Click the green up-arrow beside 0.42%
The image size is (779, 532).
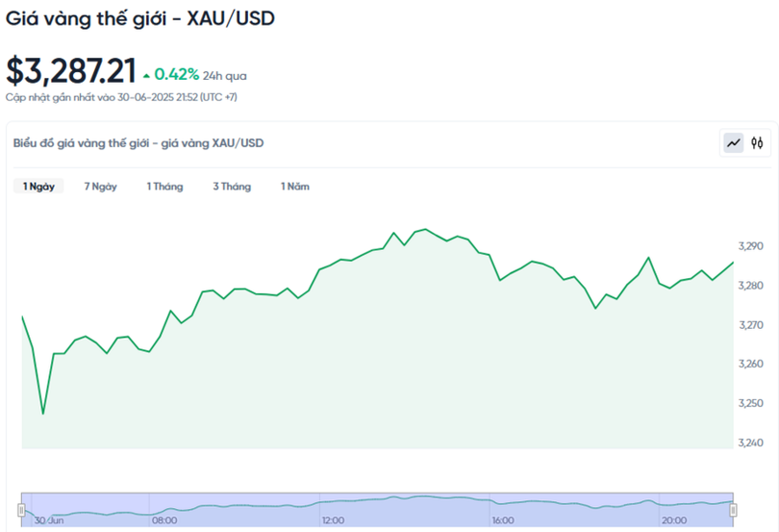[x=146, y=75]
